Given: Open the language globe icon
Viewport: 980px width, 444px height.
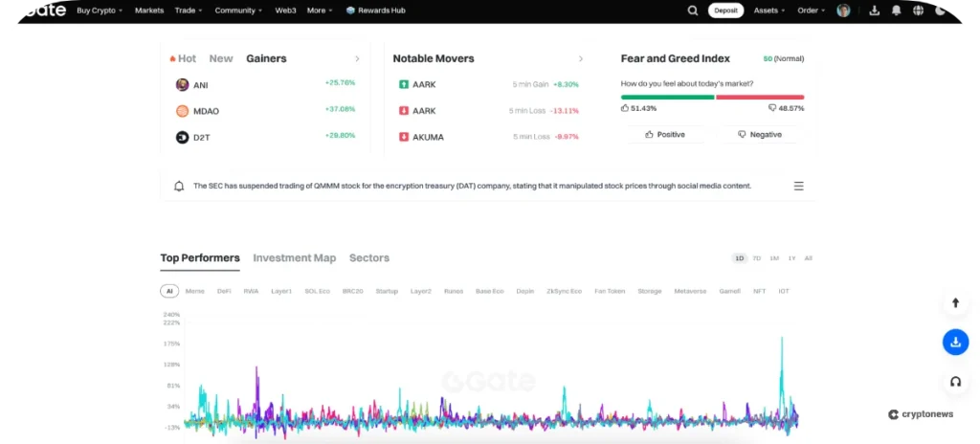Looking at the screenshot, I should coord(918,11).
